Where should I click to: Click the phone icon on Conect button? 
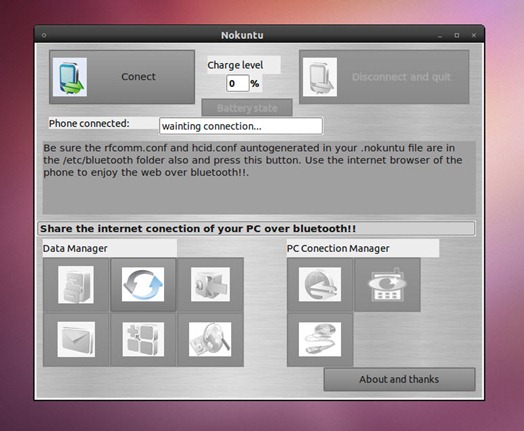[x=70, y=77]
